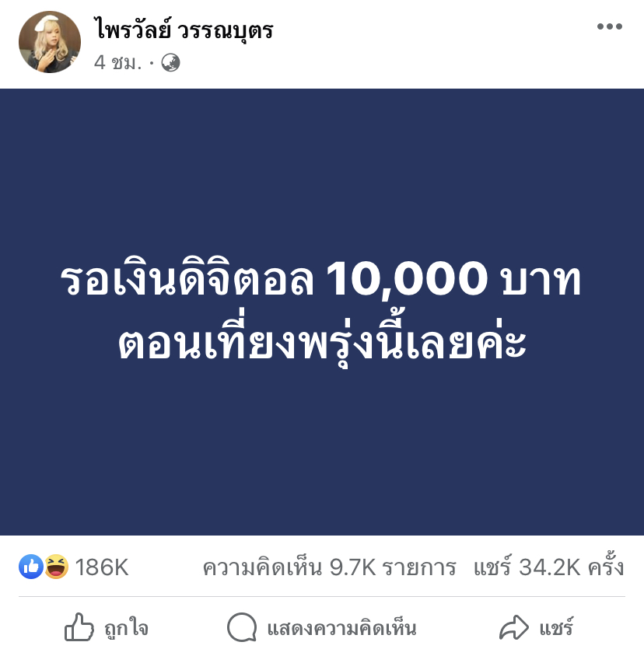This screenshot has width=644, height=656.
Task: Click the blue thumbs-up reaction icon
Action: tap(31, 567)
